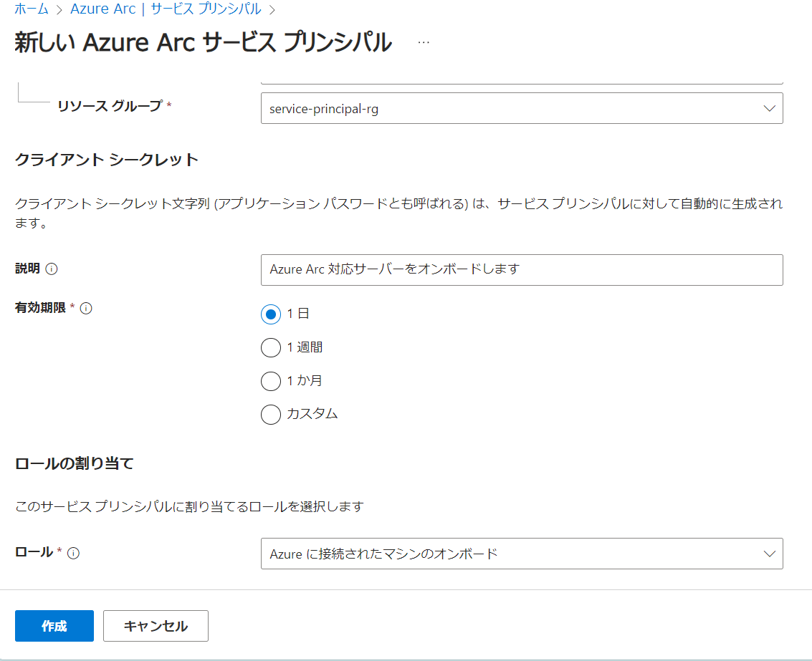
Task: Click the 説明 description text field
Action: point(522,270)
